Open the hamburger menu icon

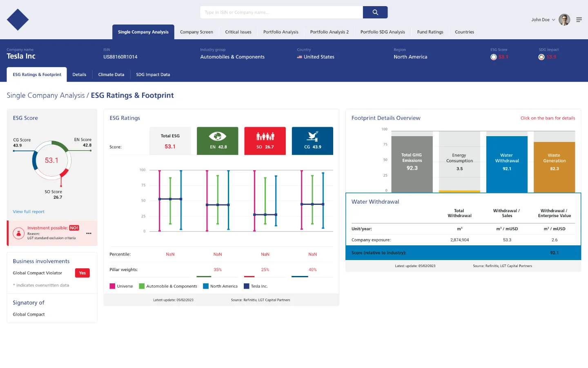pyautogui.click(x=579, y=20)
